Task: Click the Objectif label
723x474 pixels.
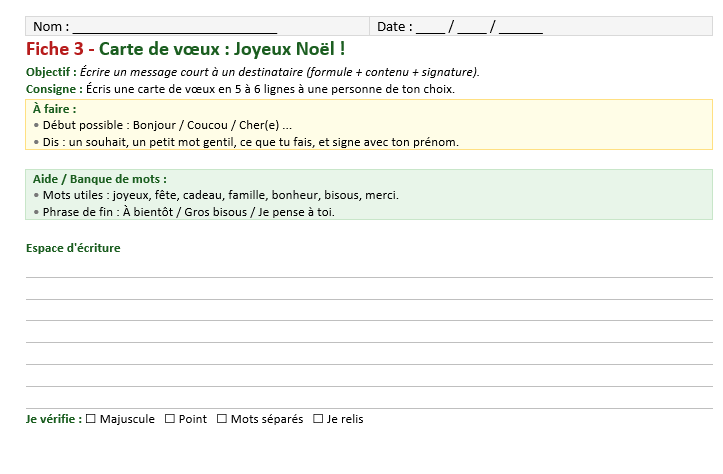Action: (50, 72)
